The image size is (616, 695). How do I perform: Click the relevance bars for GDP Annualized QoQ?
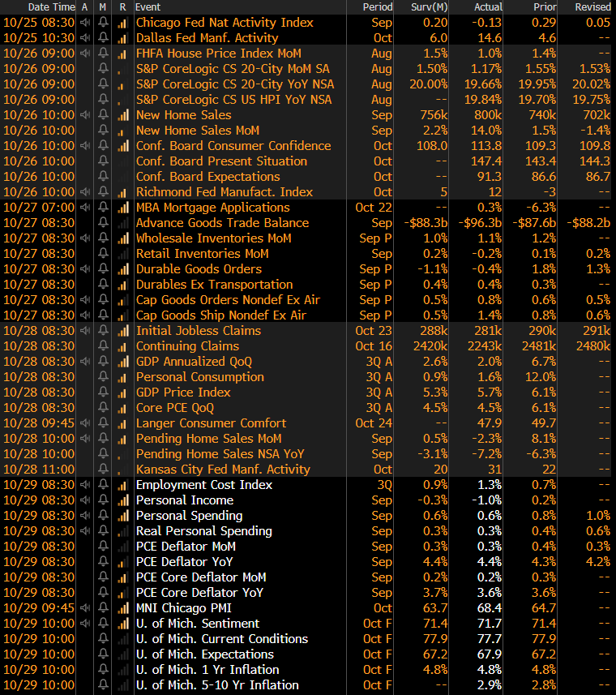click(x=122, y=362)
